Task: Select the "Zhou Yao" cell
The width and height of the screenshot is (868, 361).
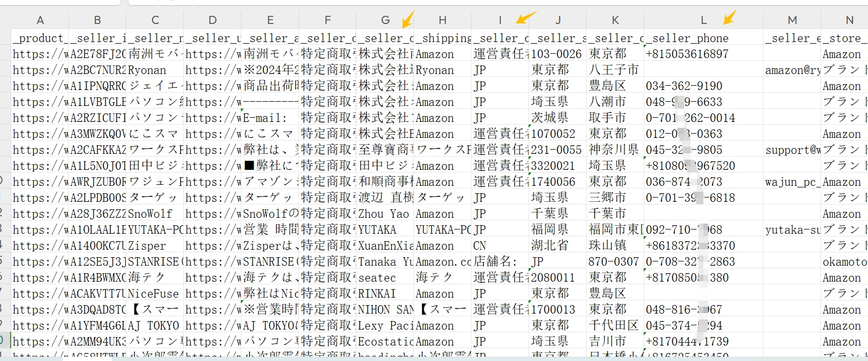Action: pos(385,214)
